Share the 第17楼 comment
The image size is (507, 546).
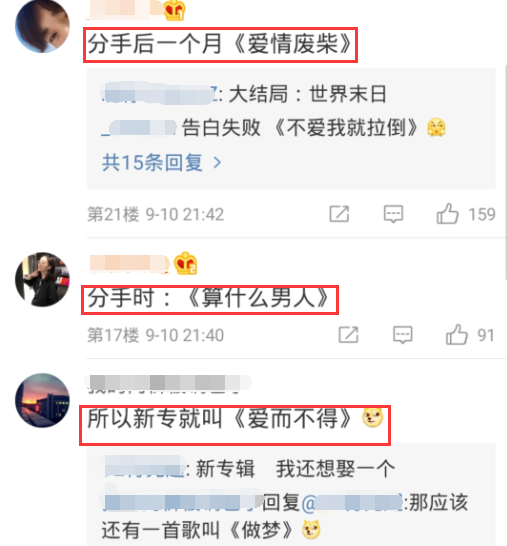point(348,335)
